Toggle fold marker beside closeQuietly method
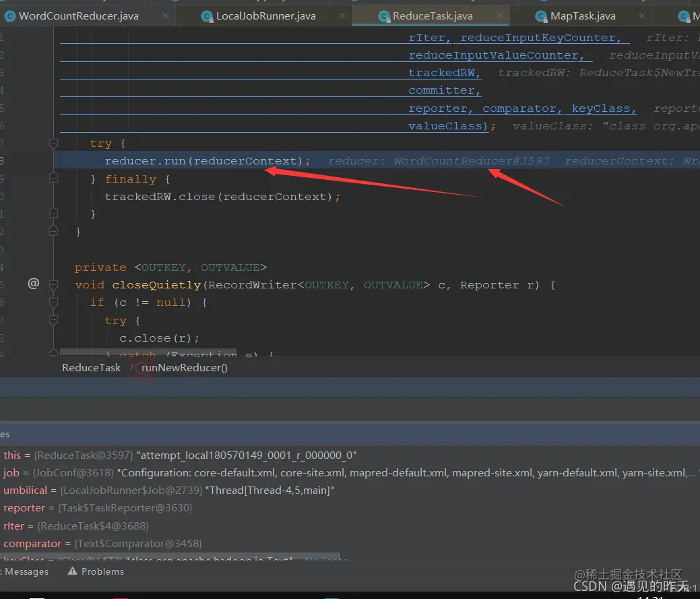700x599 pixels. [54, 284]
